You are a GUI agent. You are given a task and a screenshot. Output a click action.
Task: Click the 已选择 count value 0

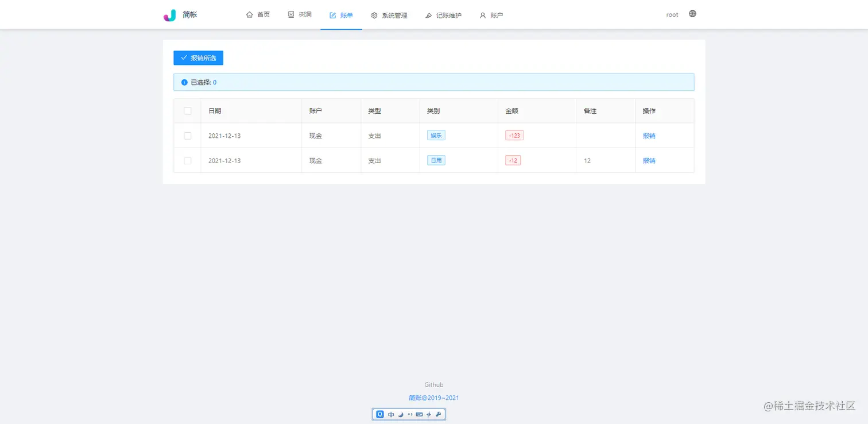pyautogui.click(x=215, y=82)
